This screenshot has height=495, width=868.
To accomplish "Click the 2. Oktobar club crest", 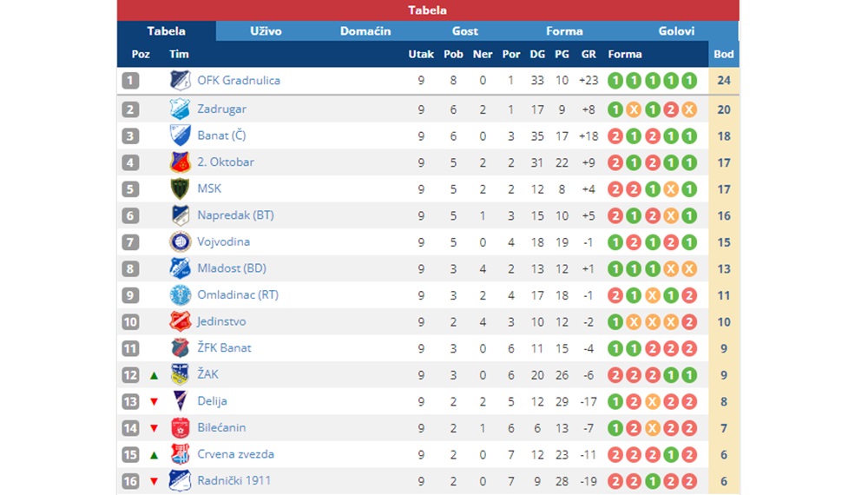I will (180, 162).
